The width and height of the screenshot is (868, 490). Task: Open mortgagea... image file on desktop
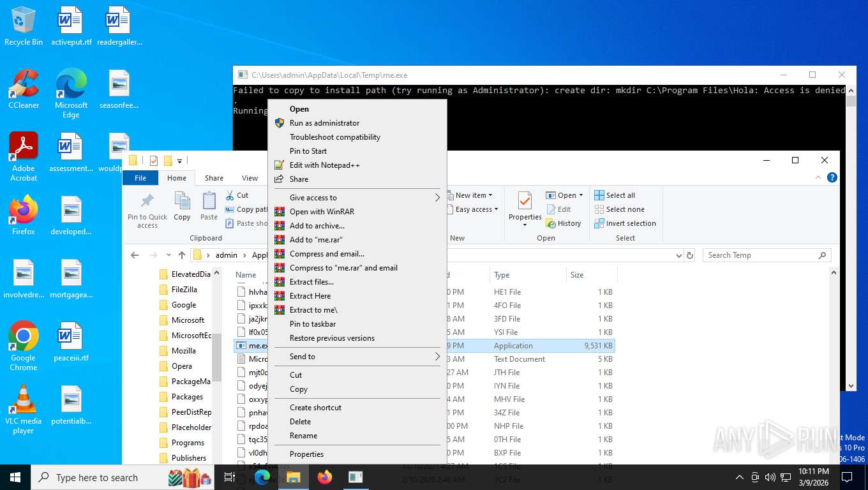click(71, 279)
